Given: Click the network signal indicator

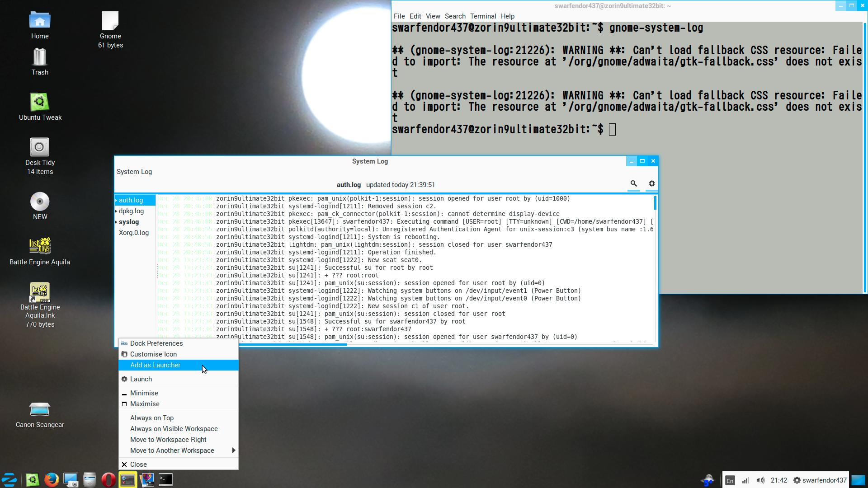Looking at the screenshot, I should click(x=745, y=480).
